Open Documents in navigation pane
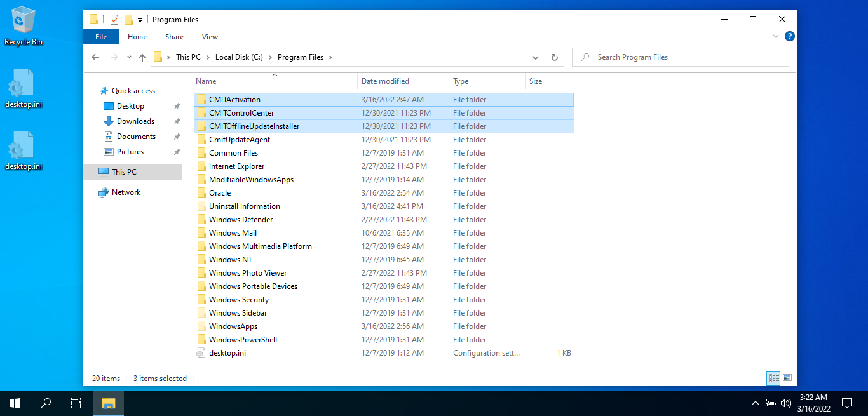868x416 pixels. 136,137
